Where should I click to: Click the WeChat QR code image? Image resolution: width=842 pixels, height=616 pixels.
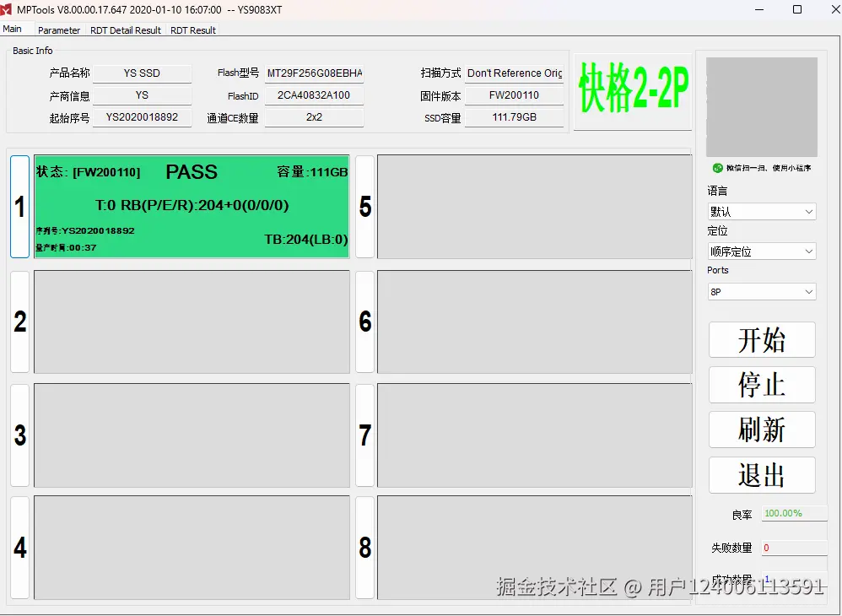click(x=762, y=107)
